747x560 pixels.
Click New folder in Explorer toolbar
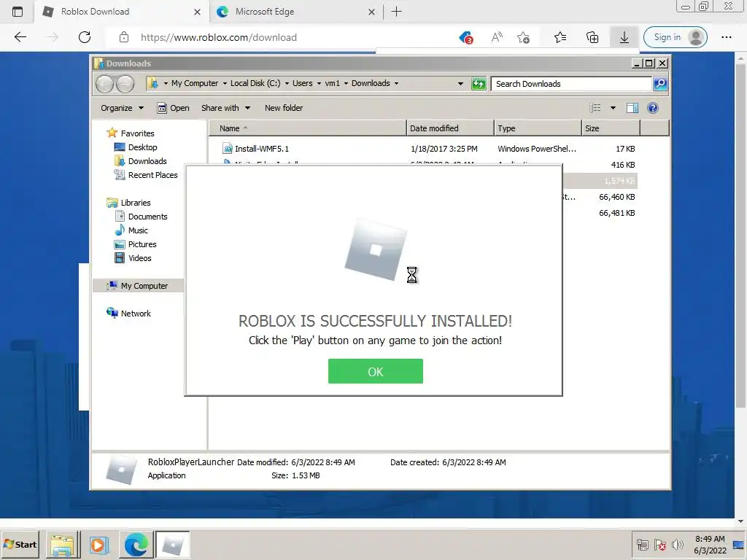[x=284, y=108]
